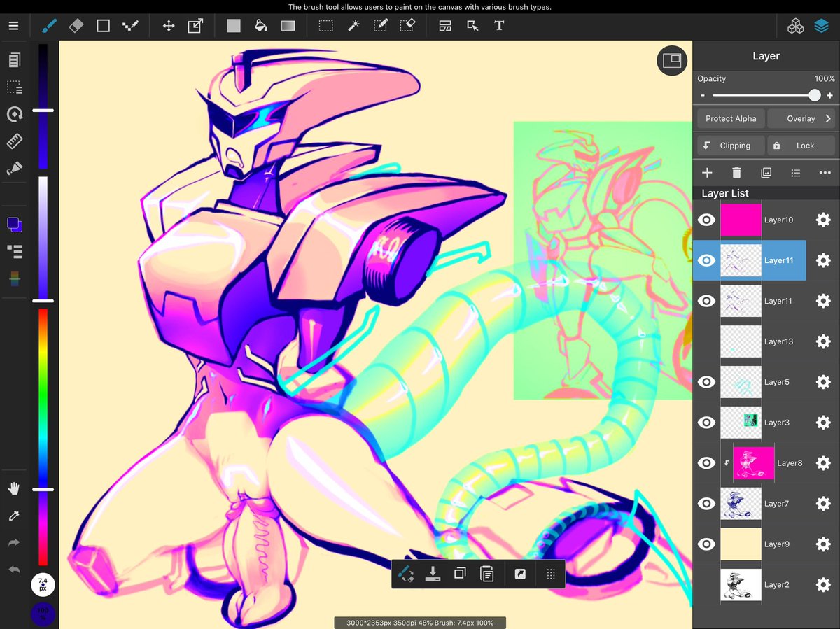Toggle the Layers panel icon
This screenshot has height=629, width=840.
(821, 26)
